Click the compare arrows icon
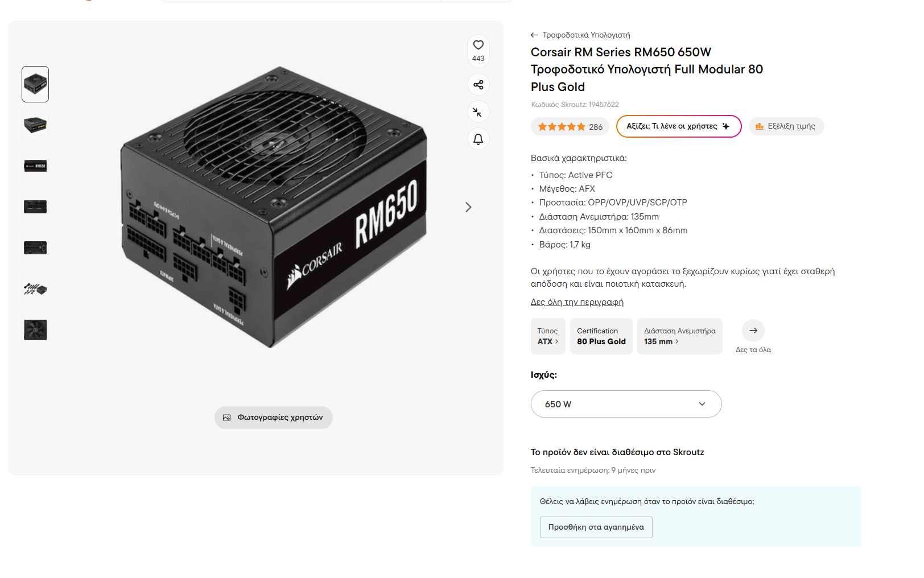The width and height of the screenshot is (924, 578). (478, 112)
